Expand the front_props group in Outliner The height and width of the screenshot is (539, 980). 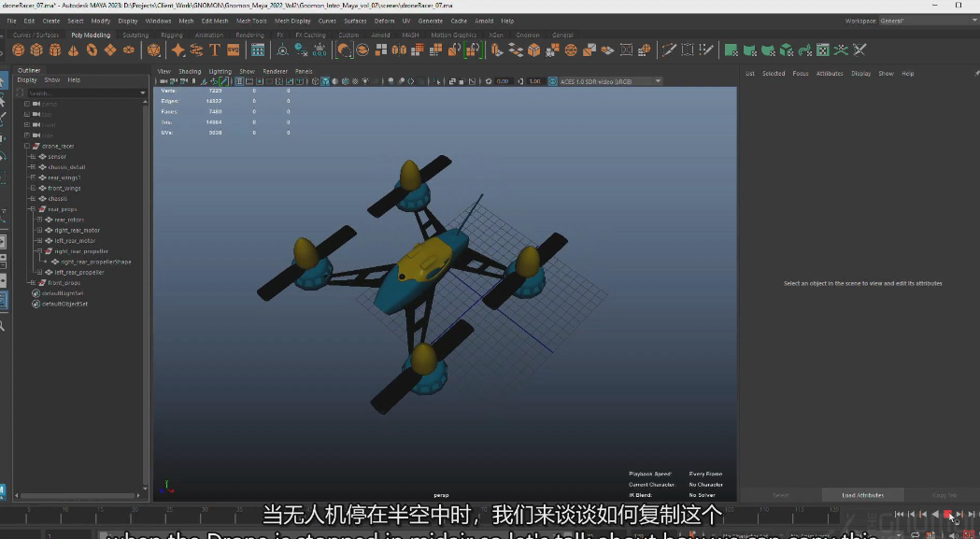(x=33, y=282)
